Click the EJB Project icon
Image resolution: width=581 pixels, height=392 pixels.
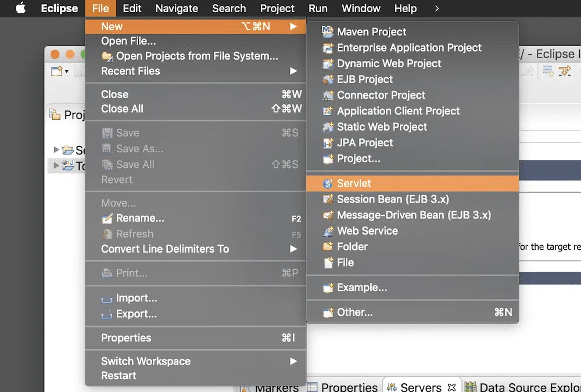point(328,80)
